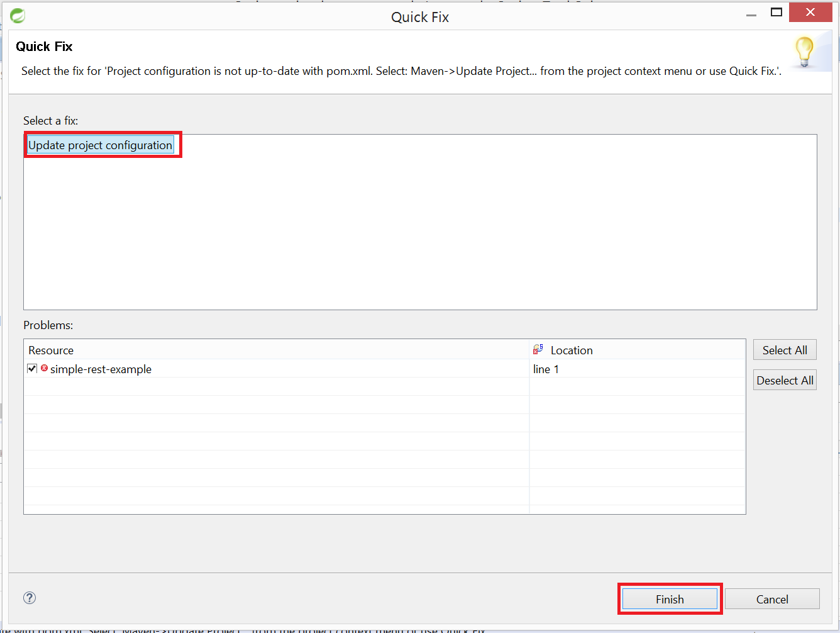Click empty area in 'Select a fix' list

tap(420, 239)
